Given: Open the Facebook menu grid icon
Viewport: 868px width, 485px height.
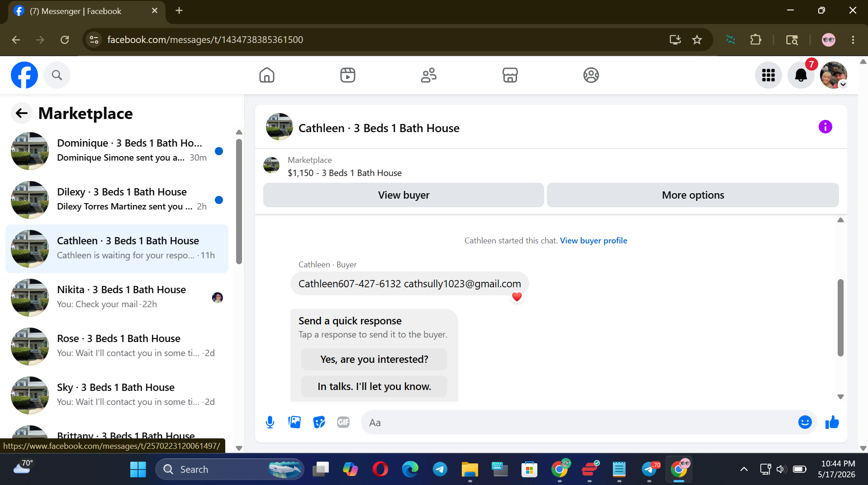Looking at the screenshot, I should tap(768, 75).
